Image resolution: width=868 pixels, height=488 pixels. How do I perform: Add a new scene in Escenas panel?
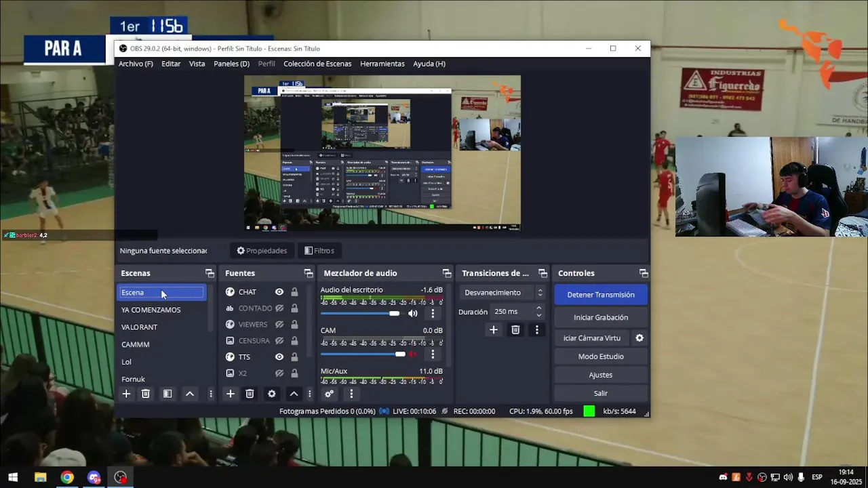[126, 394]
